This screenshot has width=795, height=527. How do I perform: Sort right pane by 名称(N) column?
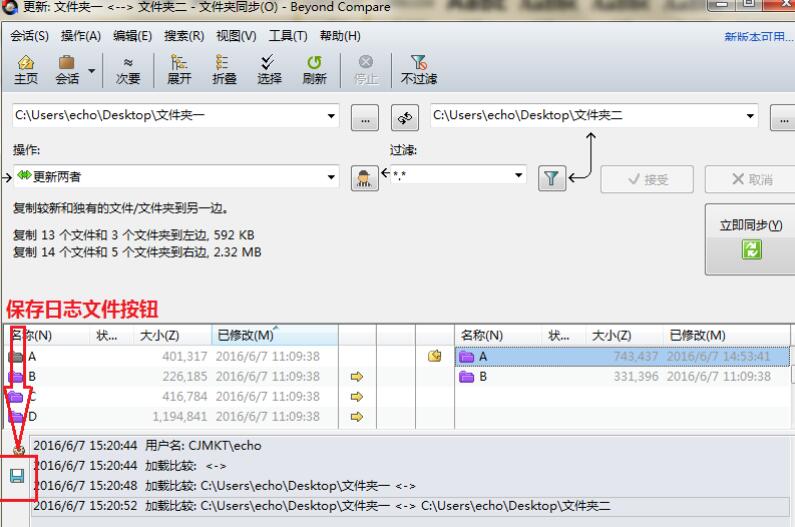[x=497, y=336]
